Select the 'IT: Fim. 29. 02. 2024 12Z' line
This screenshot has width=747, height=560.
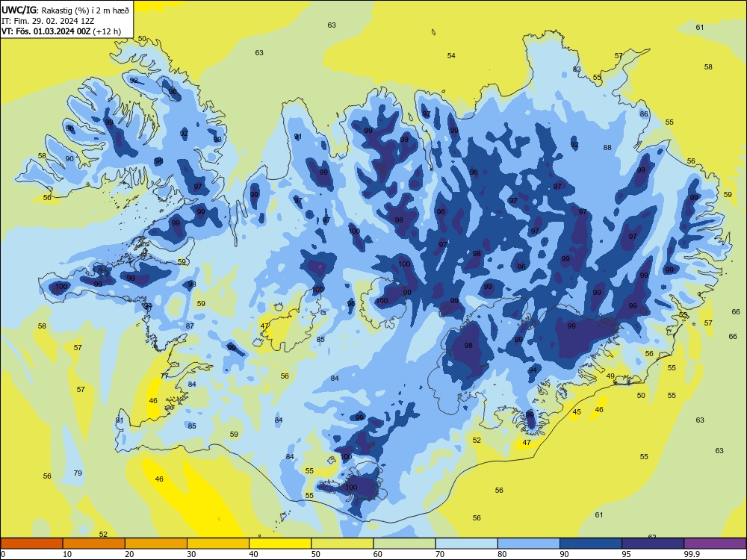coord(48,21)
